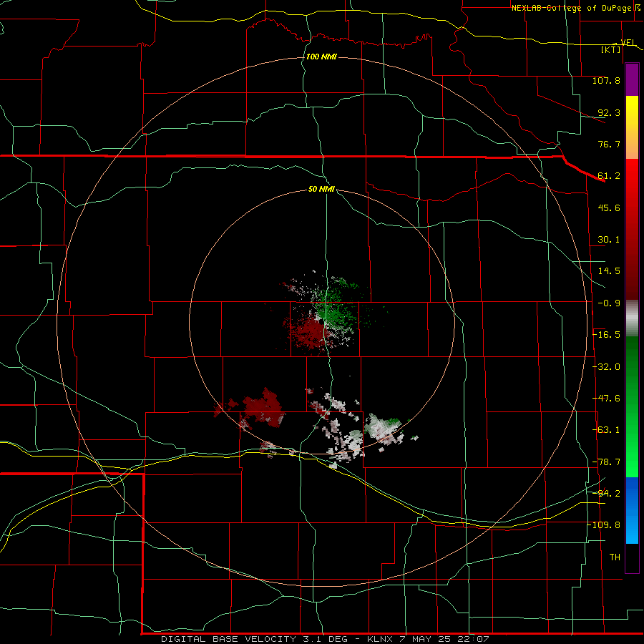The width and height of the screenshot is (644, 644).
Task: Click the -16.5 value on velocity scale
Action: [606, 335]
